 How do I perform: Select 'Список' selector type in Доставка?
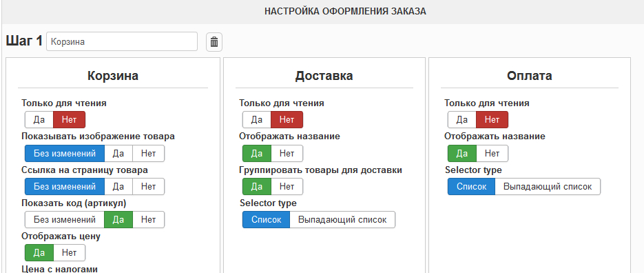tap(266, 219)
